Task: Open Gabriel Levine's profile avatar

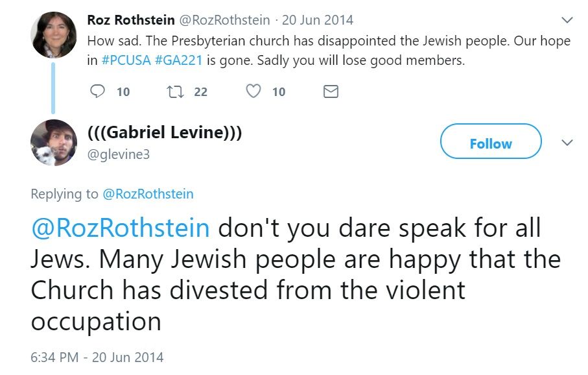Action: click(54, 143)
